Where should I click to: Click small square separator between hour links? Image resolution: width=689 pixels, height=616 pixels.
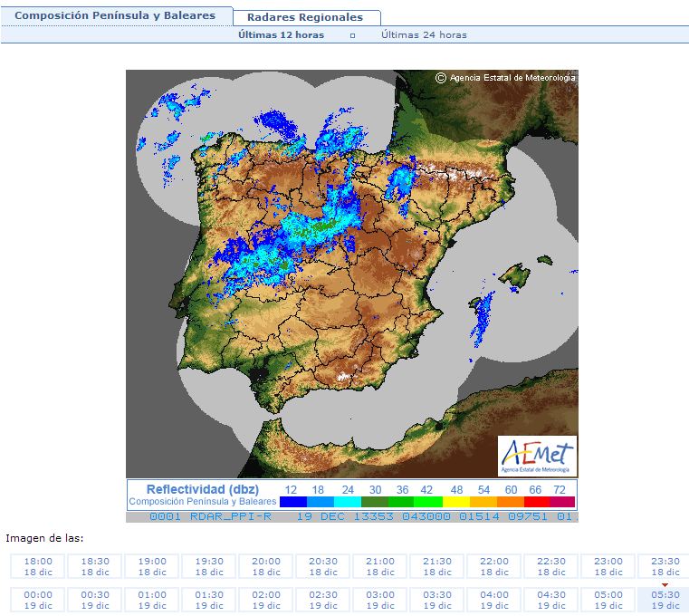(x=352, y=35)
